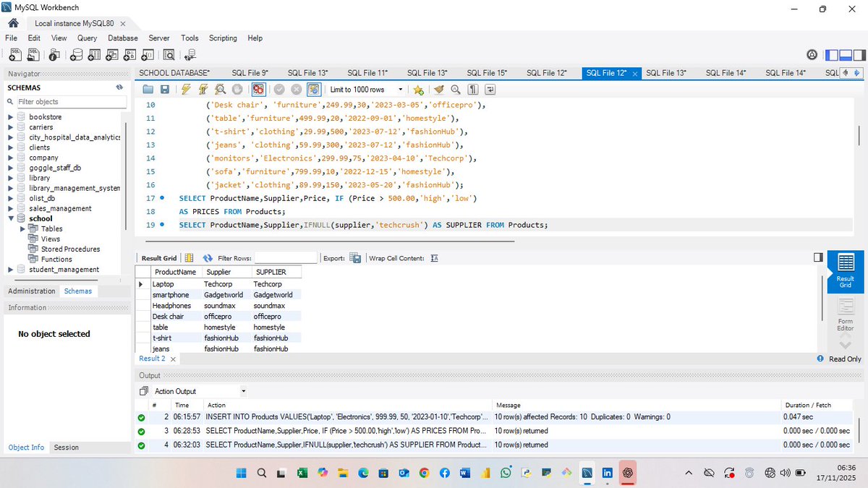Expand the olist_db schema

10,198
